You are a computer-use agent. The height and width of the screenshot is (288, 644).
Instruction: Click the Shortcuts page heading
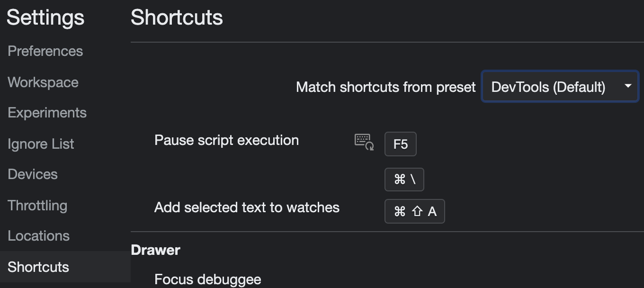pyautogui.click(x=177, y=18)
